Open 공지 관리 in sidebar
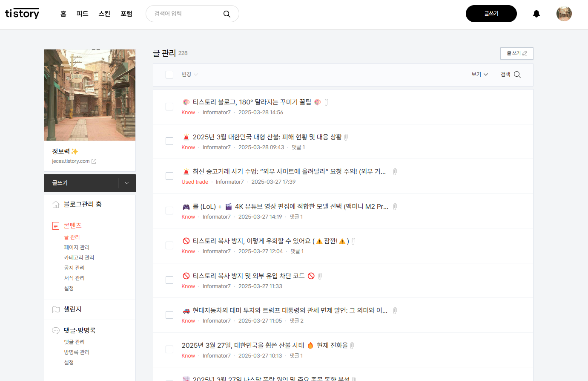Viewport: 588px width, 381px height. pos(75,268)
